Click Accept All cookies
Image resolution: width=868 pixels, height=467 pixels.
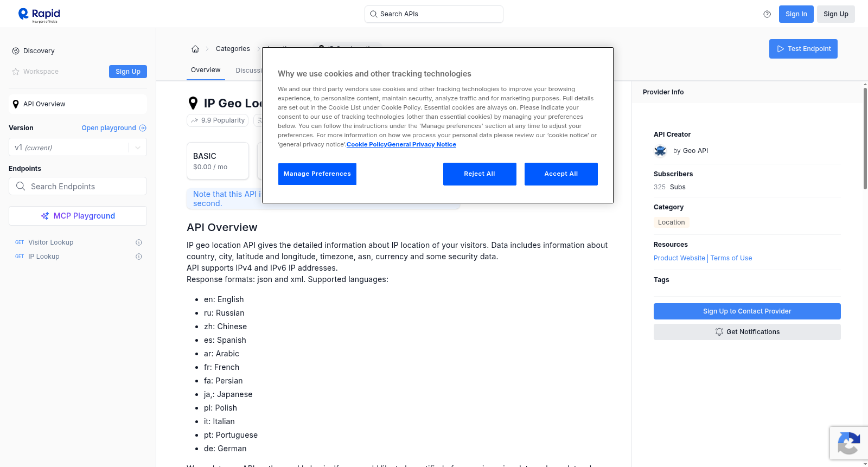(561, 174)
